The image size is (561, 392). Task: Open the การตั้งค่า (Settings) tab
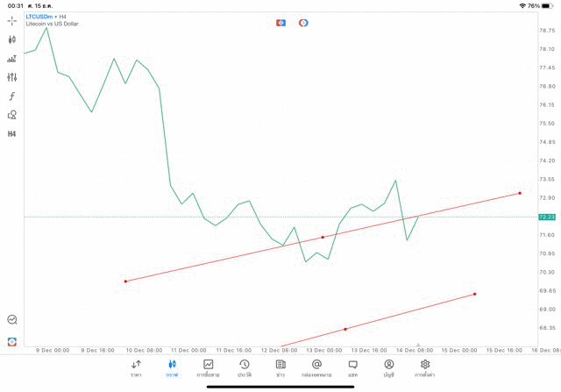(x=425, y=367)
